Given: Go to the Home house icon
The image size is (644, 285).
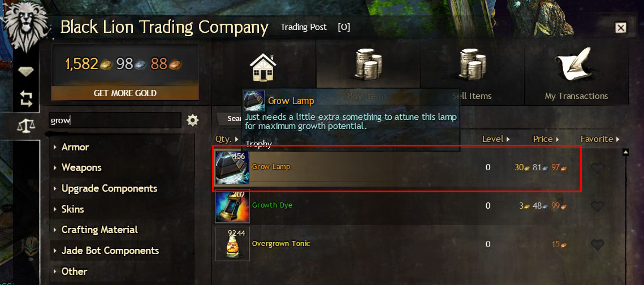Looking at the screenshot, I should pyautogui.click(x=263, y=68).
